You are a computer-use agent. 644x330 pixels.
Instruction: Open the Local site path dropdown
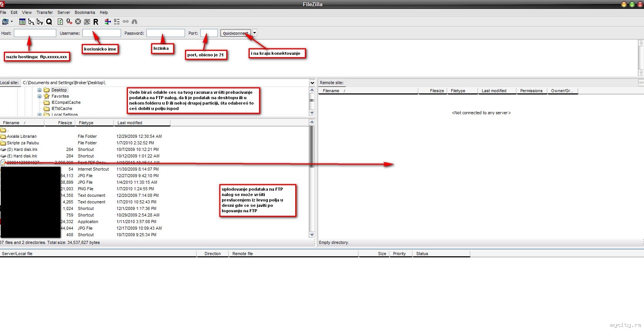[312, 83]
